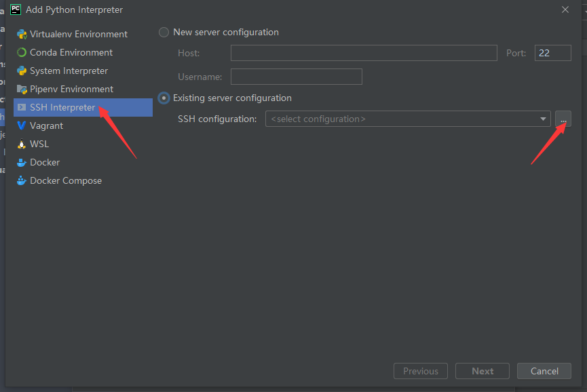Screen dimensions: 587x392
Task: Open the SSH configuration dropdown
Action: coord(408,119)
